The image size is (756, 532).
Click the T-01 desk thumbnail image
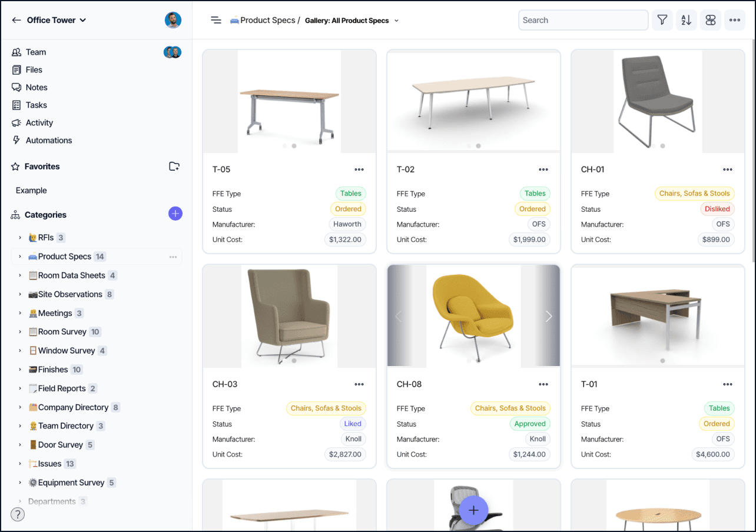pos(658,316)
